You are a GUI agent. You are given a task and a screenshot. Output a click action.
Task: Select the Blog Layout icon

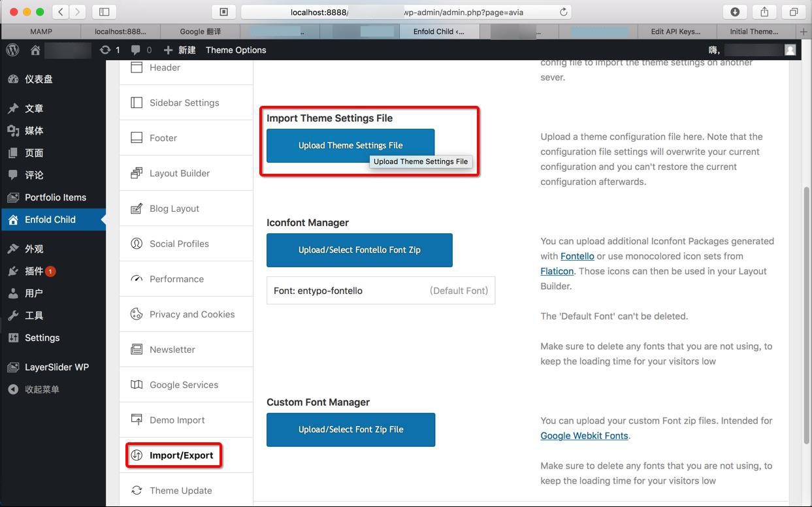pyautogui.click(x=137, y=208)
